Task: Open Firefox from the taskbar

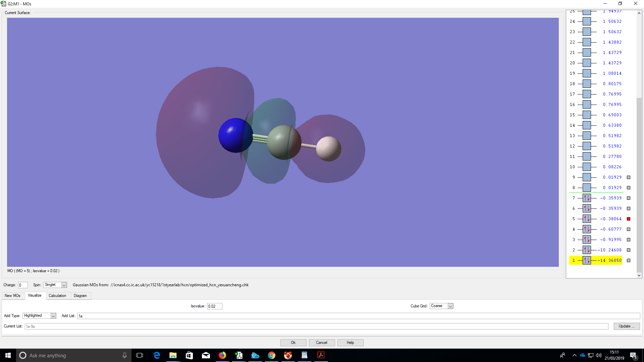Action: pyautogui.click(x=222, y=355)
